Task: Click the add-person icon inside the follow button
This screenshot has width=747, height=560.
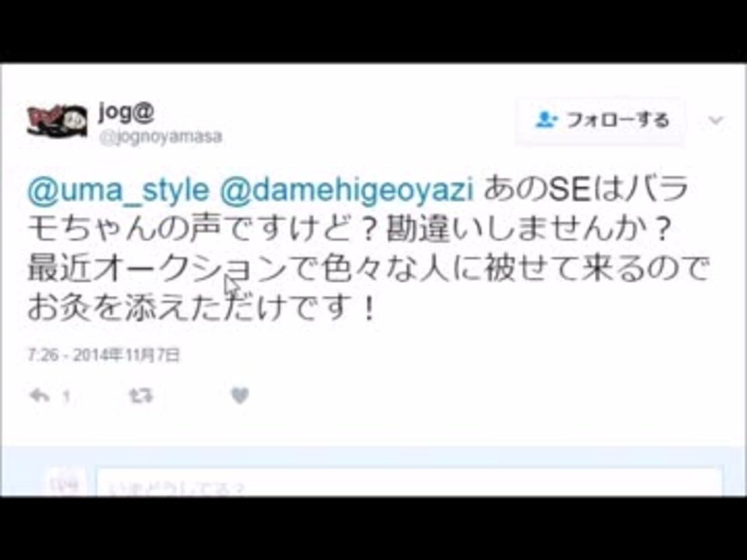Action: pos(546,119)
